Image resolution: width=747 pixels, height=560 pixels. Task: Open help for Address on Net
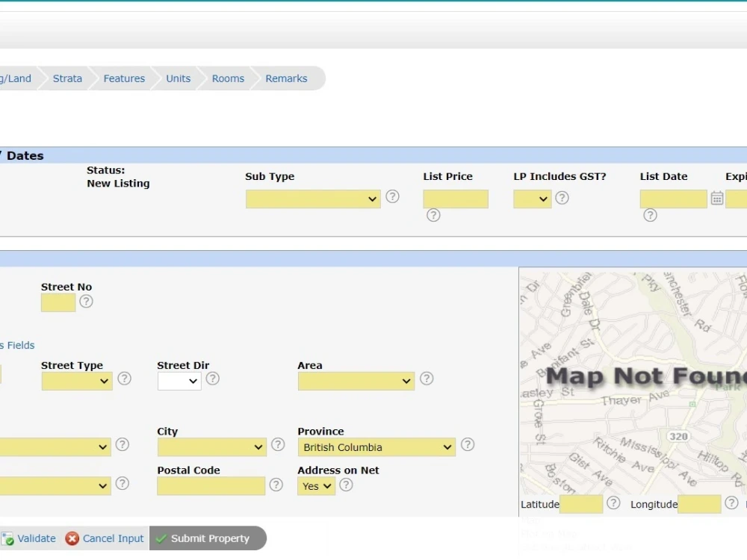(x=345, y=485)
